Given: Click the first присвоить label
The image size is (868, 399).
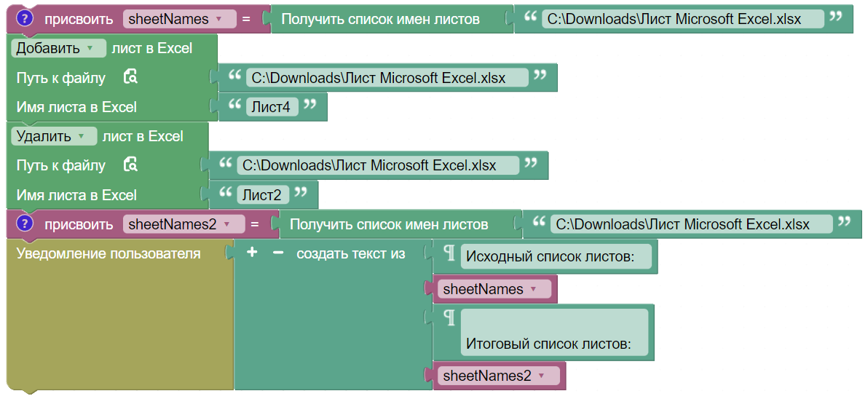Looking at the screenshot, I should 79,20.
